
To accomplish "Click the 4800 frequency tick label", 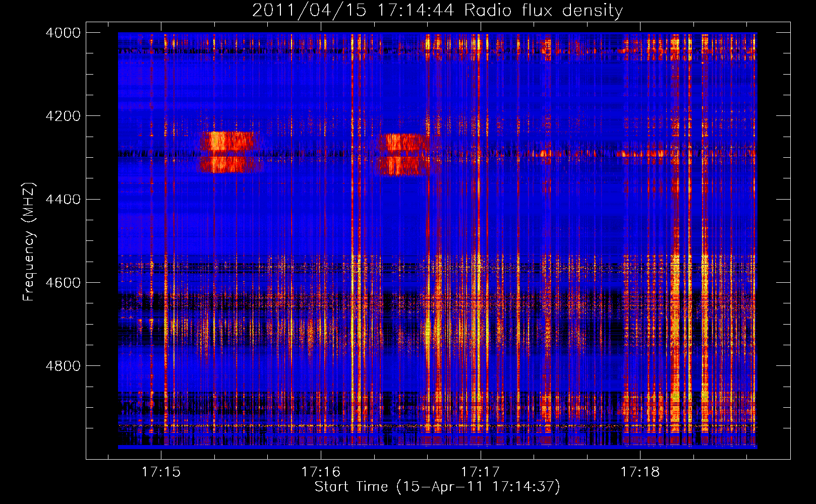I will [63, 366].
